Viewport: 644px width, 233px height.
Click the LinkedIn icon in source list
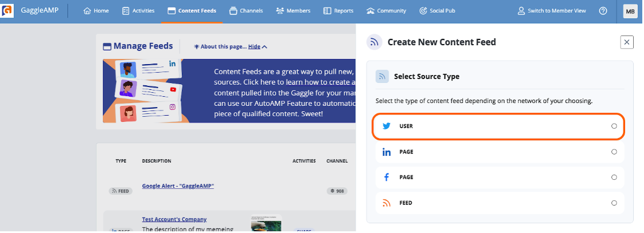[387, 152]
